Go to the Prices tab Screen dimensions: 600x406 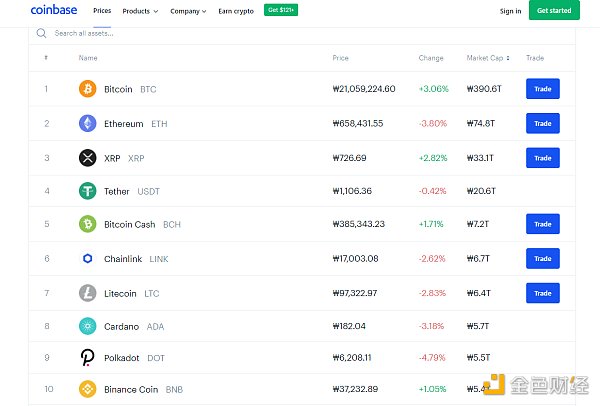pos(102,11)
